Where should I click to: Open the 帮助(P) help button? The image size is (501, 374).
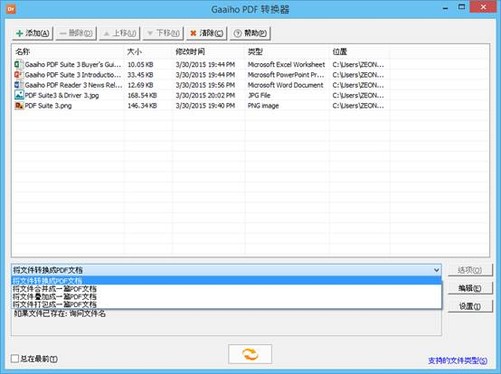pyautogui.click(x=250, y=33)
